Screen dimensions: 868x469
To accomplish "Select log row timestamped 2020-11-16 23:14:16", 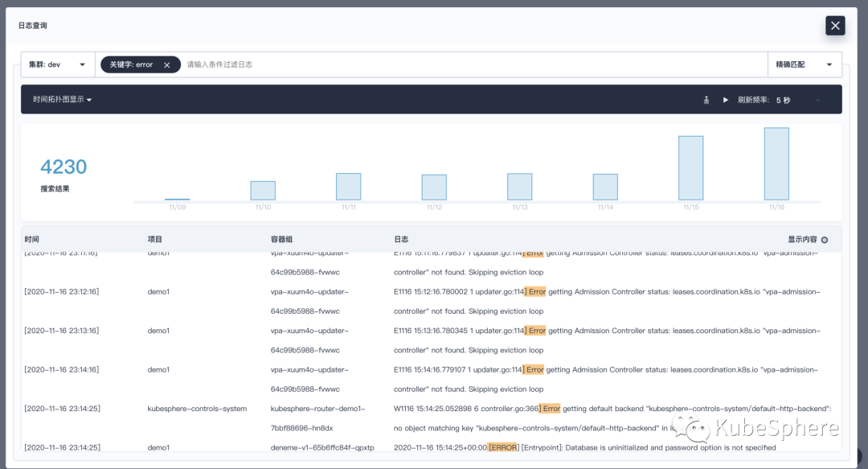I will [x=432, y=379].
